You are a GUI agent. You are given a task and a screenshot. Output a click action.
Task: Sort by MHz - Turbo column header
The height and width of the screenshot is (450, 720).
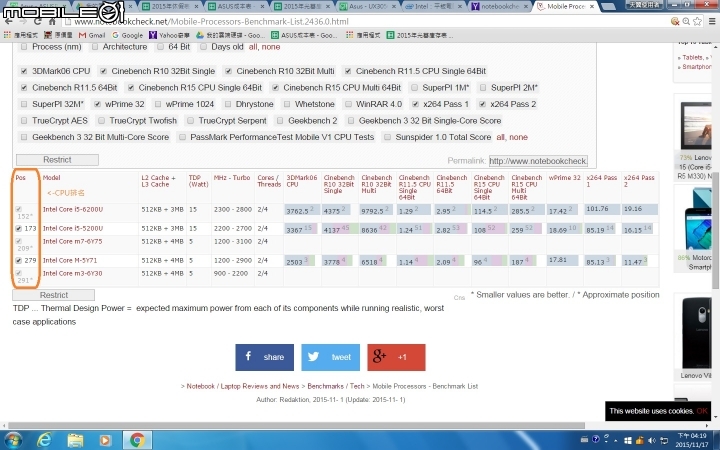[x=232, y=178]
